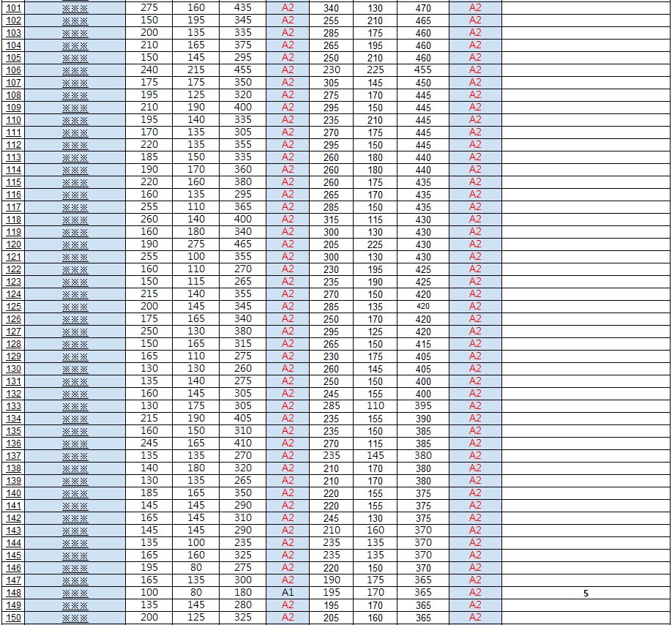Image resolution: width=672 pixels, height=625 pixels.
Task: Click the row number 101 link
Action: pyautogui.click(x=14, y=8)
